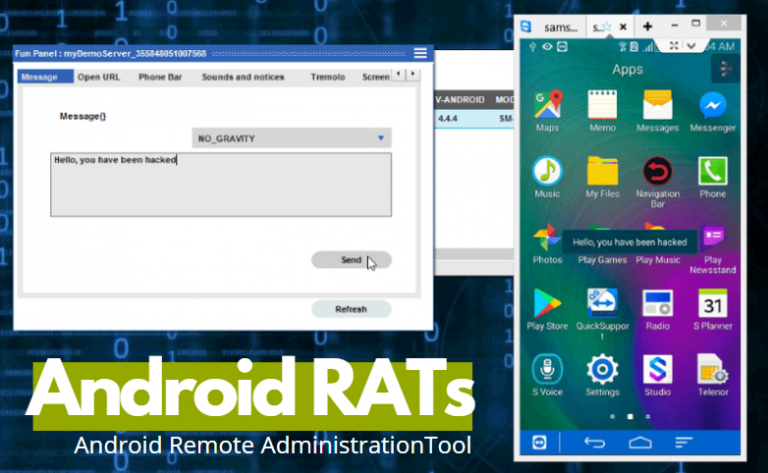Screen dimensions: 768x473
Task: Open a new tab with the plus button
Action: [x=648, y=26]
